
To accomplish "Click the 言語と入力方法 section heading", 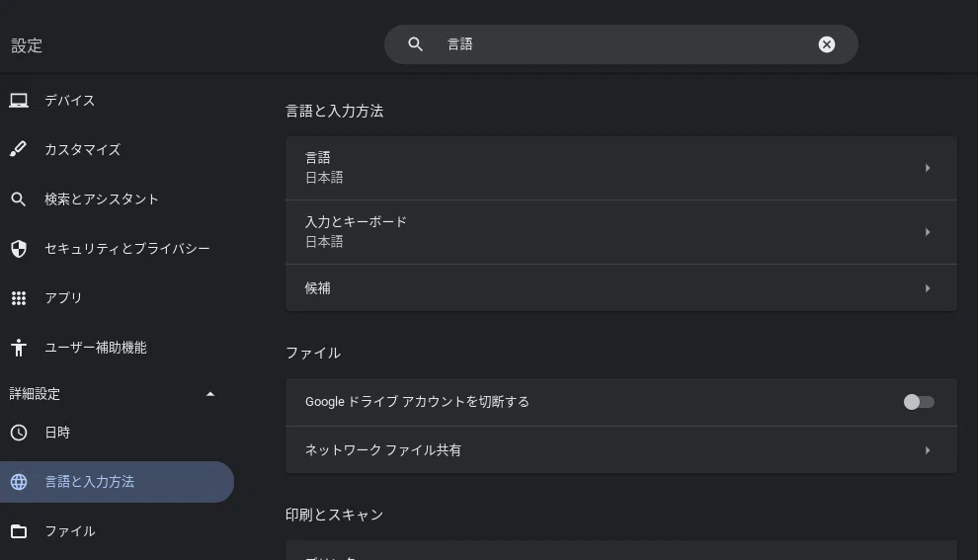I will (334, 111).
